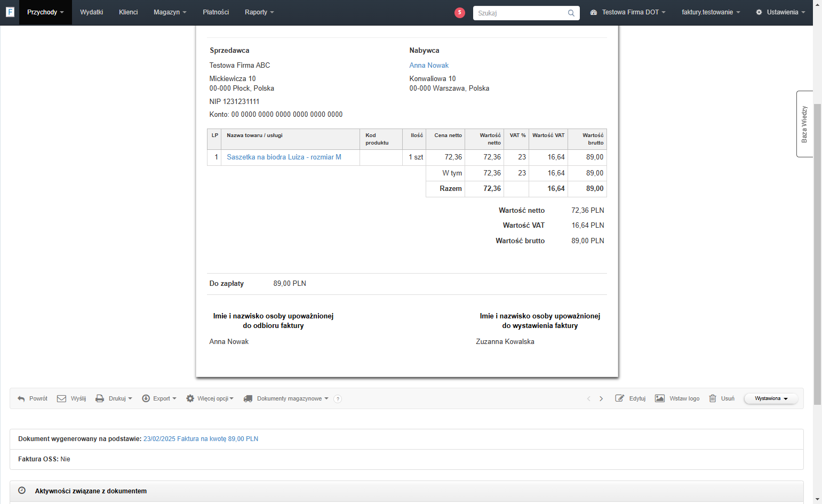Click the NIP 1231231111 text

(234, 101)
